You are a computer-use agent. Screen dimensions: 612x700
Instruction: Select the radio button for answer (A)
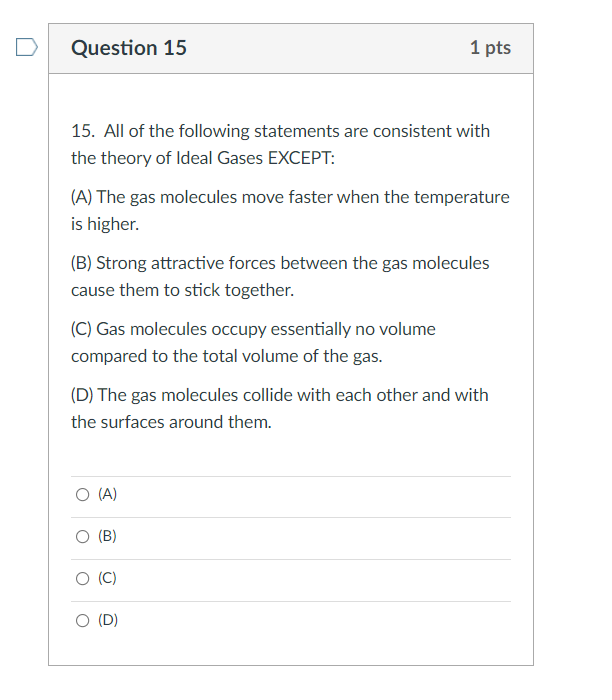pyautogui.click(x=83, y=495)
